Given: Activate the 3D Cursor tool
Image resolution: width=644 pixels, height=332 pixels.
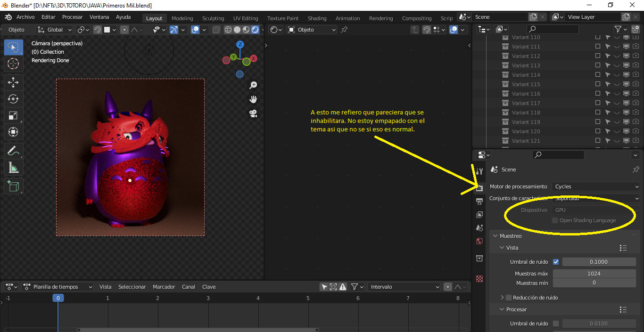Looking at the screenshot, I should point(13,64).
